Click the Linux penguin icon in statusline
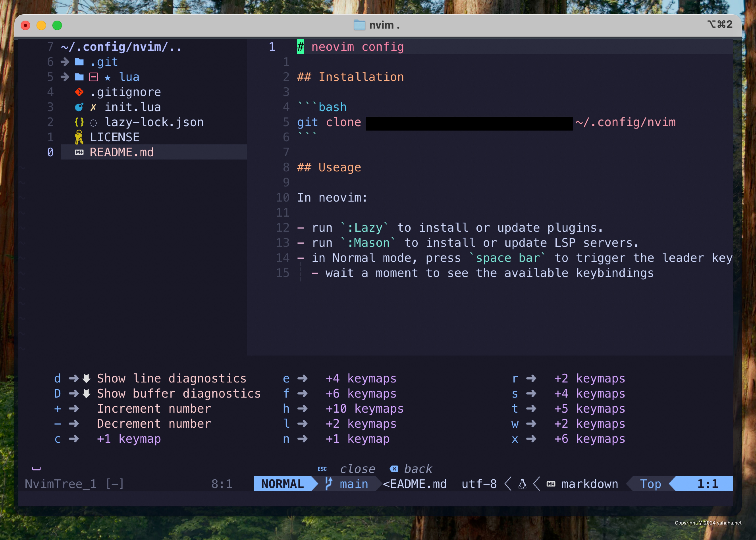 (x=522, y=484)
